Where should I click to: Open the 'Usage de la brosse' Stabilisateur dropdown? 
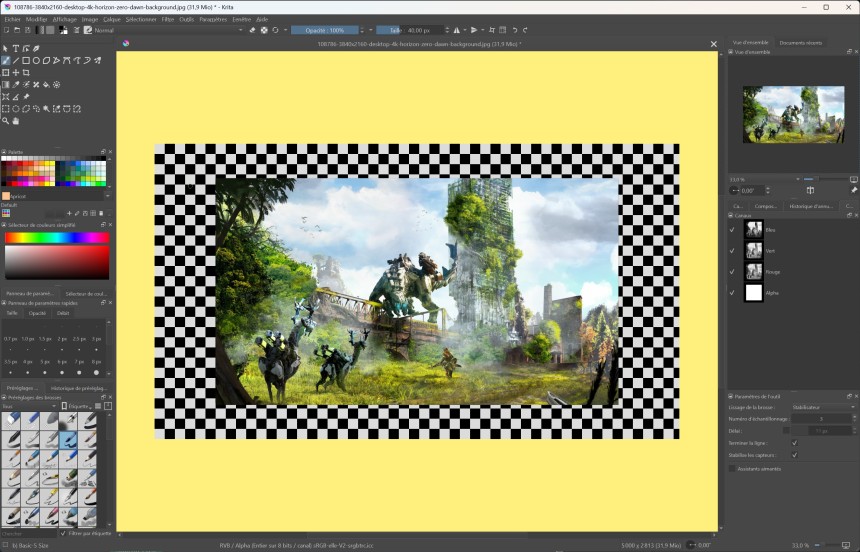click(823, 407)
